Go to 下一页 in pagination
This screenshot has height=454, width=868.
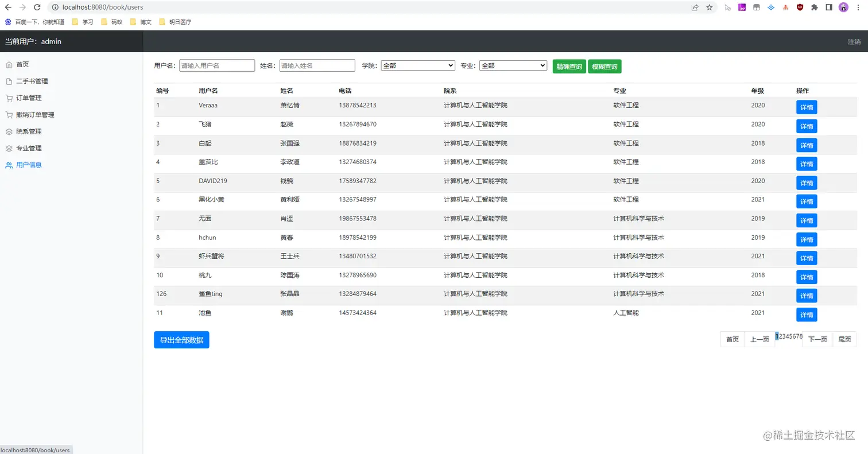pyautogui.click(x=817, y=339)
